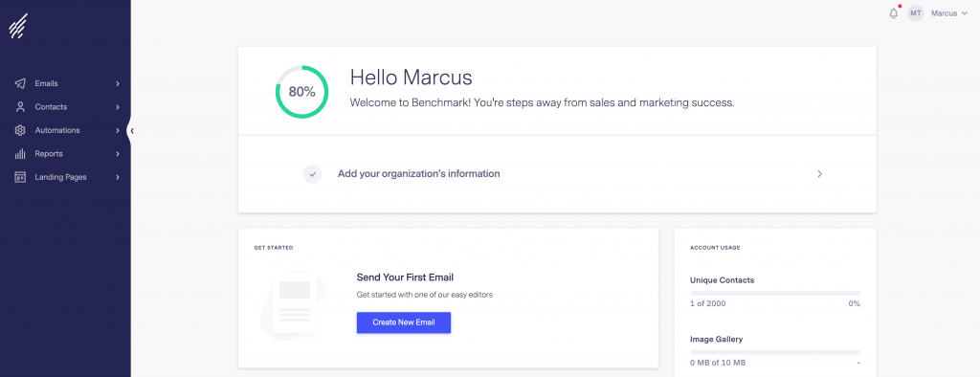Expand the Automations submenu arrow

tap(118, 130)
